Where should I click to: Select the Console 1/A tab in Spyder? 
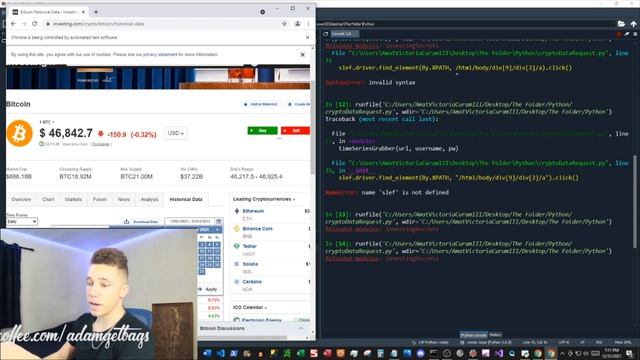click(344, 34)
